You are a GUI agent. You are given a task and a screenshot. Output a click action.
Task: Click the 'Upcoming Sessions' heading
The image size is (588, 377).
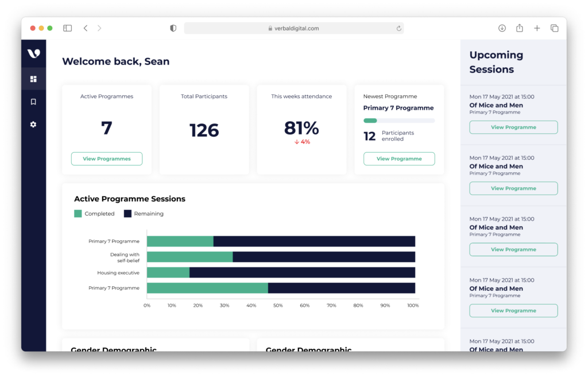(x=496, y=62)
